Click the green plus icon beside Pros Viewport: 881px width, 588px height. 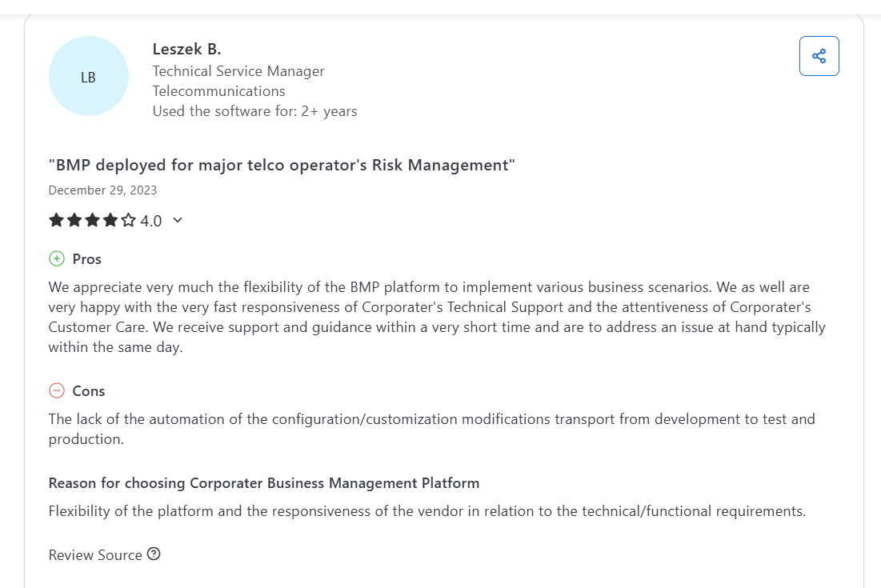(x=57, y=259)
